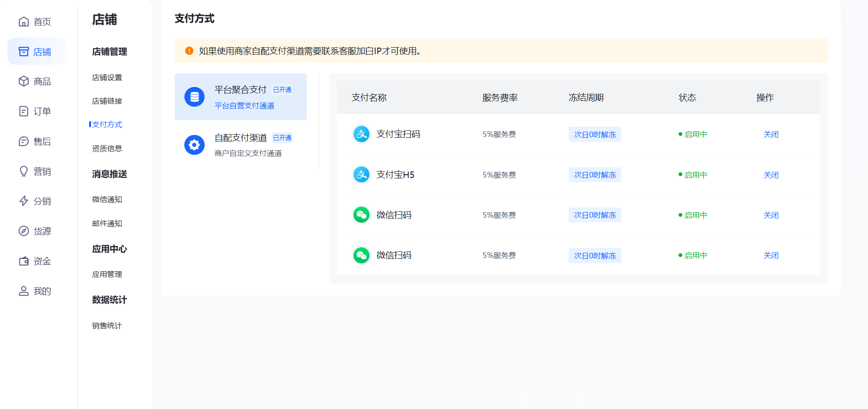Click the 冻结周期 column header
This screenshot has width=868, height=409.
pyautogui.click(x=586, y=98)
